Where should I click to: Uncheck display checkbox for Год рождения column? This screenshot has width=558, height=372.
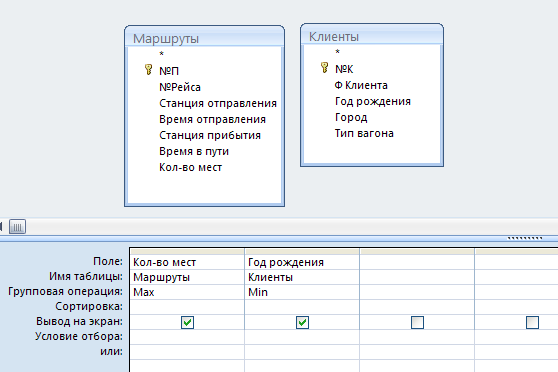(302, 323)
